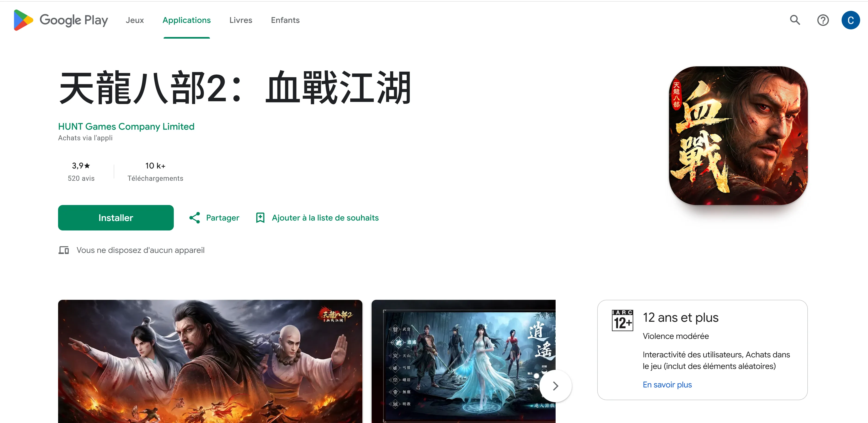Click the Google Play logo
868x423 pixels.
pyautogui.click(x=61, y=20)
